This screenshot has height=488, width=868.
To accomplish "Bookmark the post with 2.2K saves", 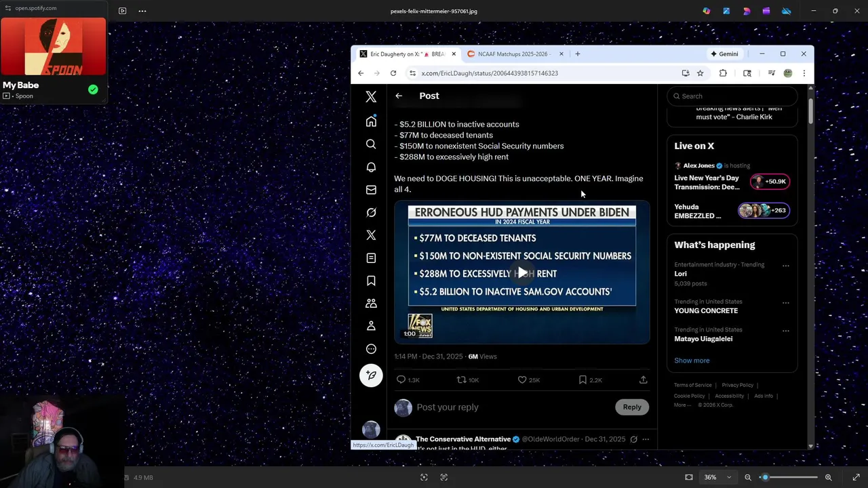I will (x=589, y=380).
